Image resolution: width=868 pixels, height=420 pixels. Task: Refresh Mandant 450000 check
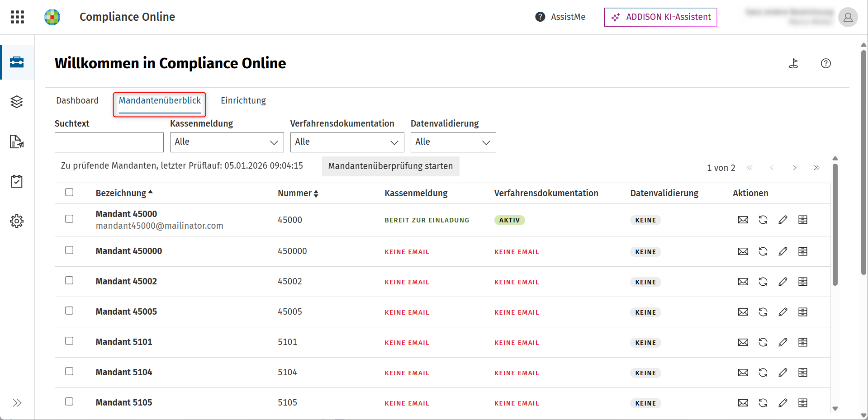763,251
